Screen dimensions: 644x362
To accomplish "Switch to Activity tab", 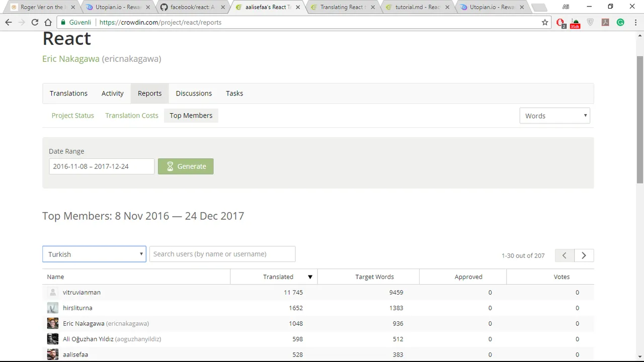I will (112, 94).
